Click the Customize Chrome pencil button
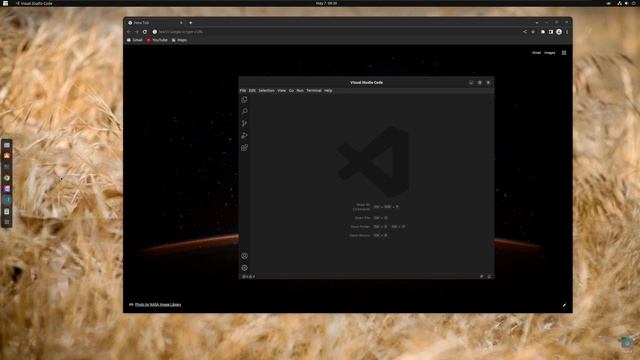The height and width of the screenshot is (360, 640). tap(564, 305)
